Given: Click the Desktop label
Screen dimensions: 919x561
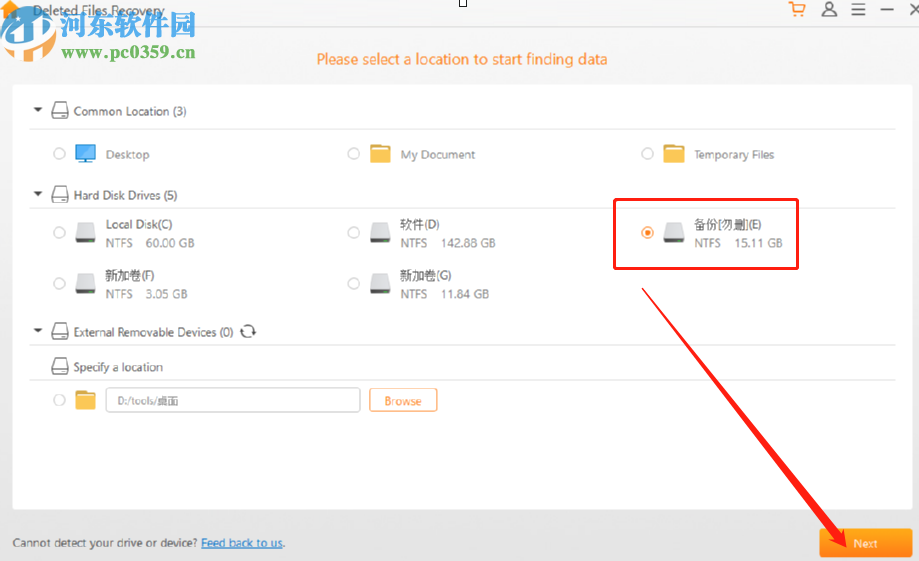Looking at the screenshot, I should click(128, 155).
